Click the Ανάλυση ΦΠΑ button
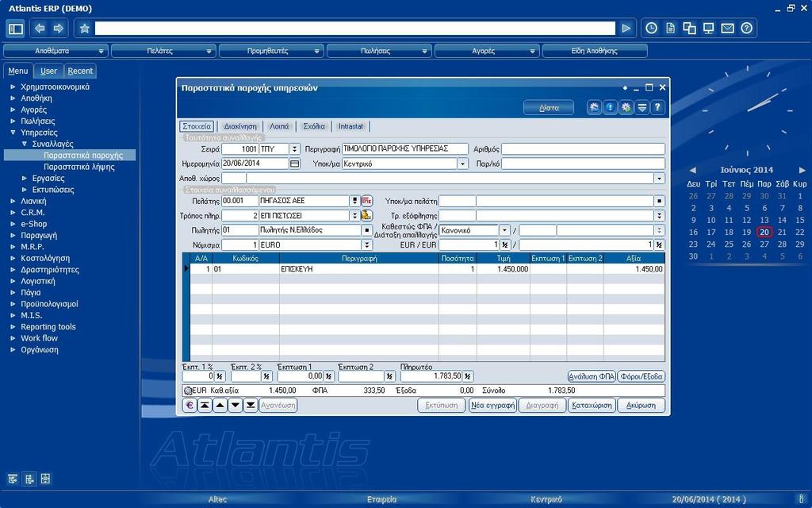The height and width of the screenshot is (508, 812). point(592,376)
